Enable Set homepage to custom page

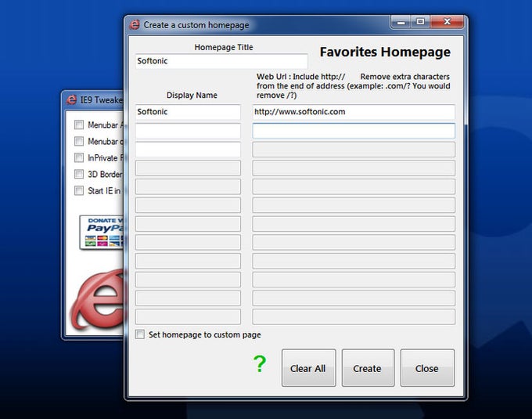point(140,334)
